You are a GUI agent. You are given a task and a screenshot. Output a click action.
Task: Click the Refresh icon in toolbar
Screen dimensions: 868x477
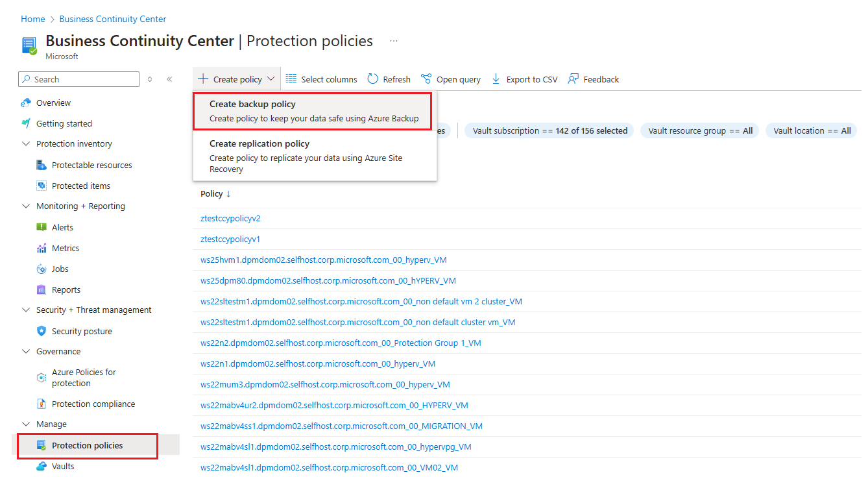372,79
